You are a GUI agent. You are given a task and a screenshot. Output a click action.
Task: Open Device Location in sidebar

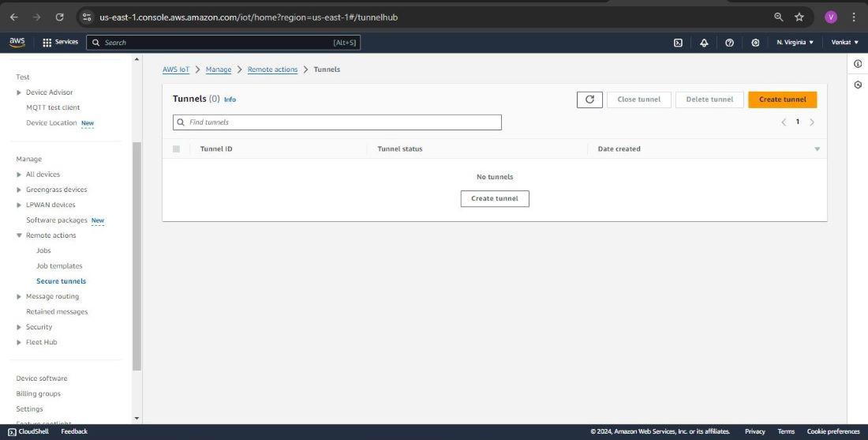(51, 123)
